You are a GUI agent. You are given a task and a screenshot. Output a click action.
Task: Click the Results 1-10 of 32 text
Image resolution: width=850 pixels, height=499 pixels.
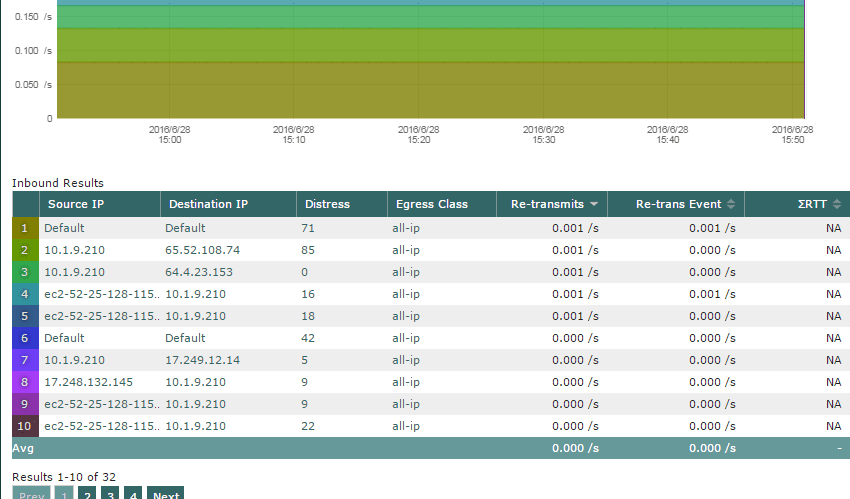click(64, 477)
